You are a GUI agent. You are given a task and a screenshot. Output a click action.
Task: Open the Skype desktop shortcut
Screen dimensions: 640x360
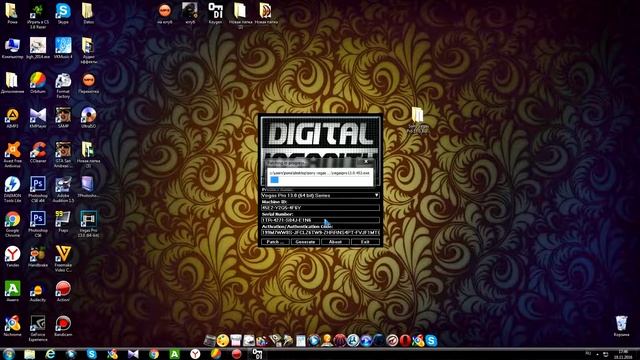coord(63,13)
